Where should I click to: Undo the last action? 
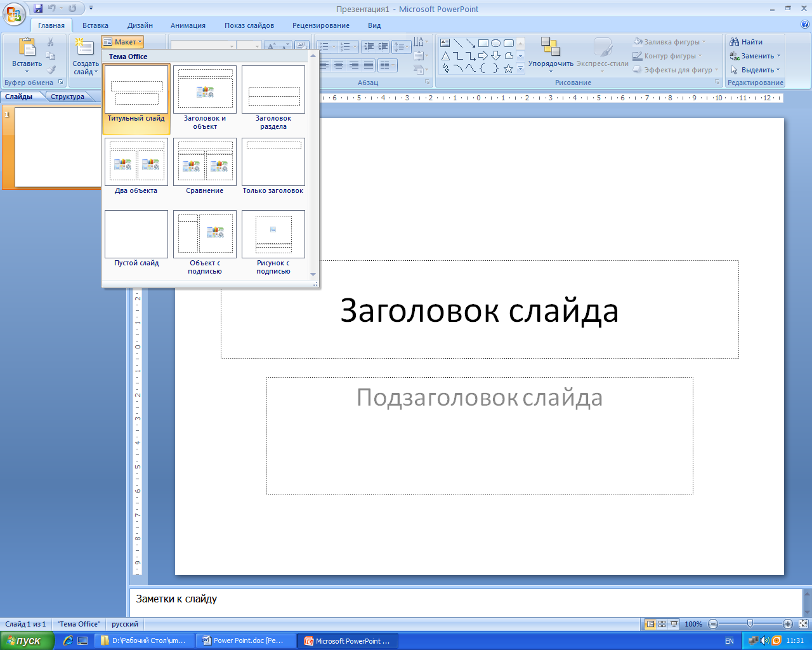pos(52,8)
